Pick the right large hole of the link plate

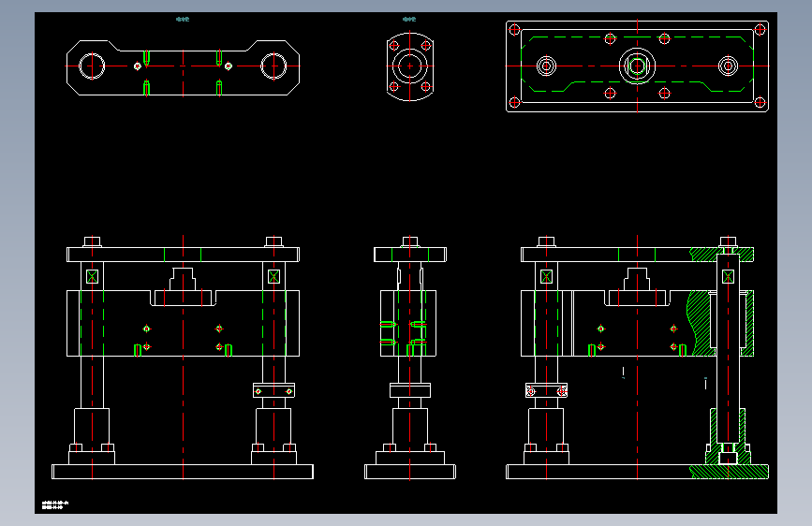click(273, 66)
